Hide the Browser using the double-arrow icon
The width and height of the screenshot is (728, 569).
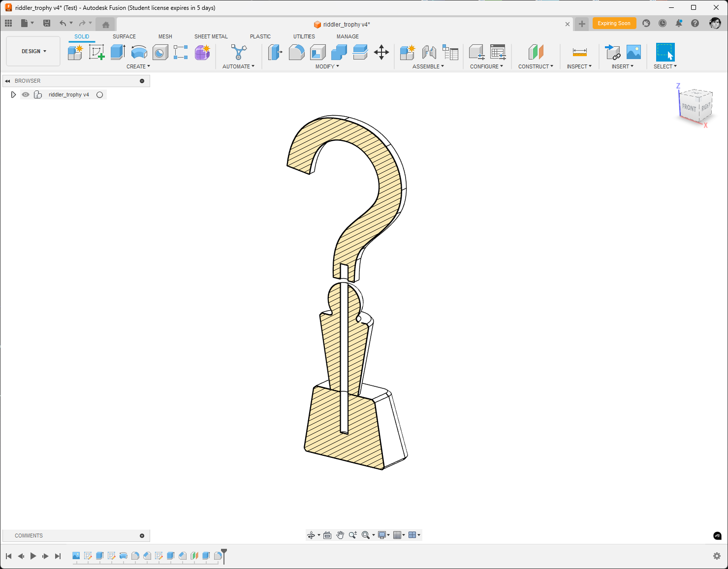click(7, 81)
